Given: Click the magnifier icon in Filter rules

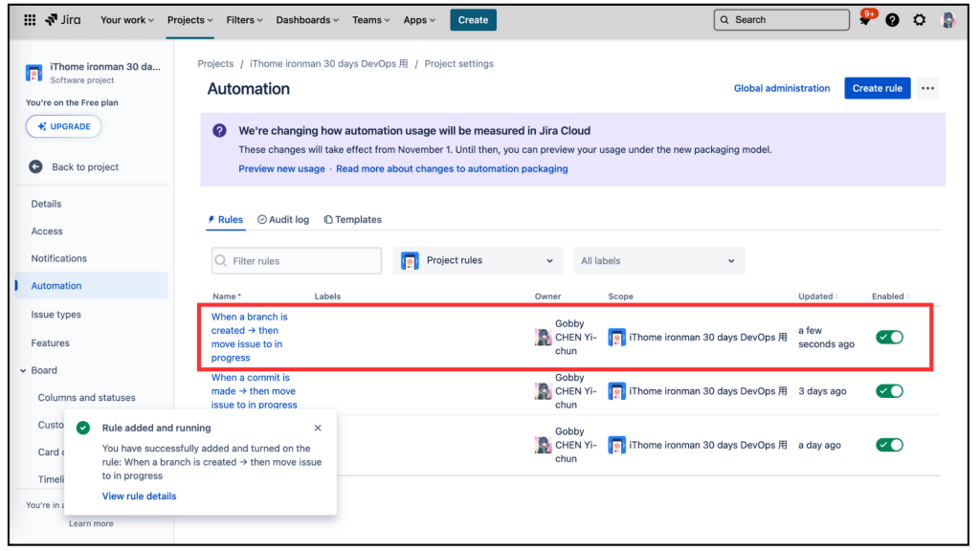Looking at the screenshot, I should [x=221, y=260].
